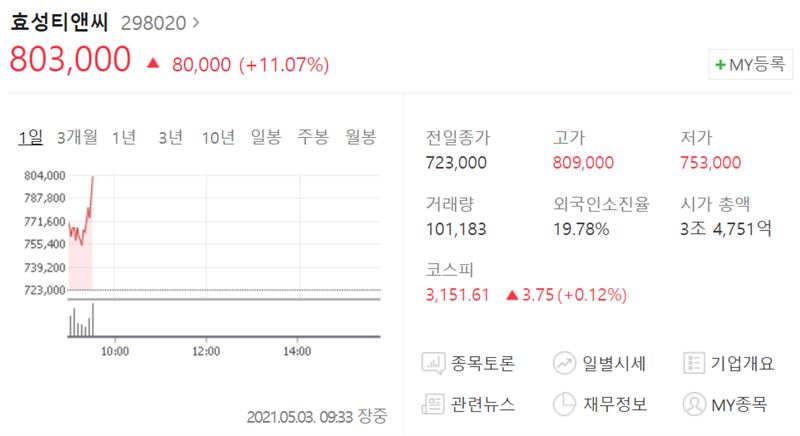Select the 1일 chart tab
The width and height of the screenshot is (800, 436).
click(30, 138)
